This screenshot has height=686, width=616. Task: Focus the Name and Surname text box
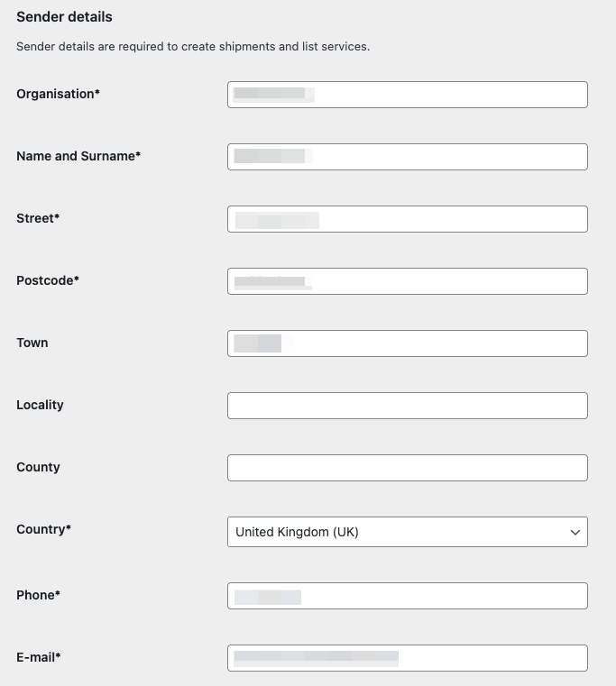(407, 157)
